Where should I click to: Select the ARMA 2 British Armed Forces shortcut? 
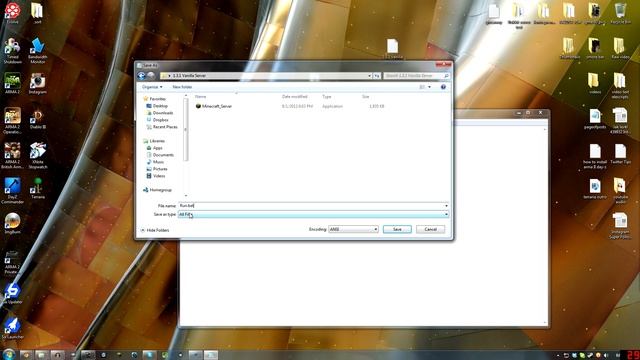(13, 156)
